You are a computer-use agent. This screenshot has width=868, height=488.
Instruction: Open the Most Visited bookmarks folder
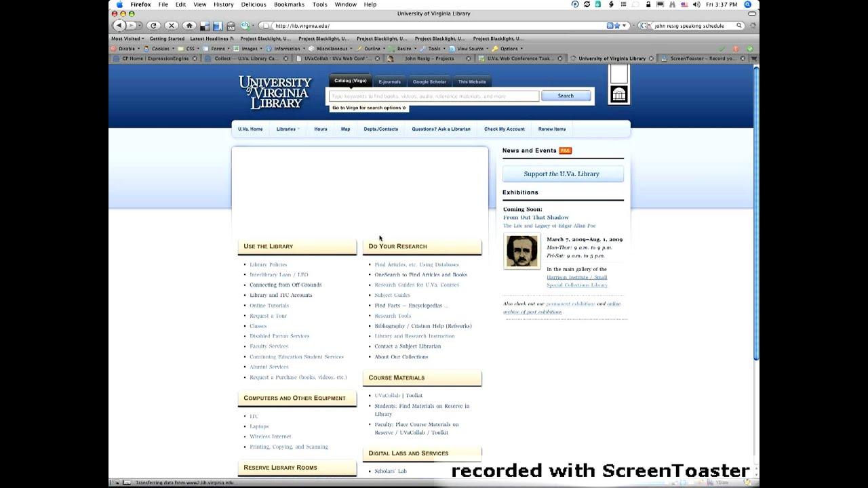click(x=128, y=39)
